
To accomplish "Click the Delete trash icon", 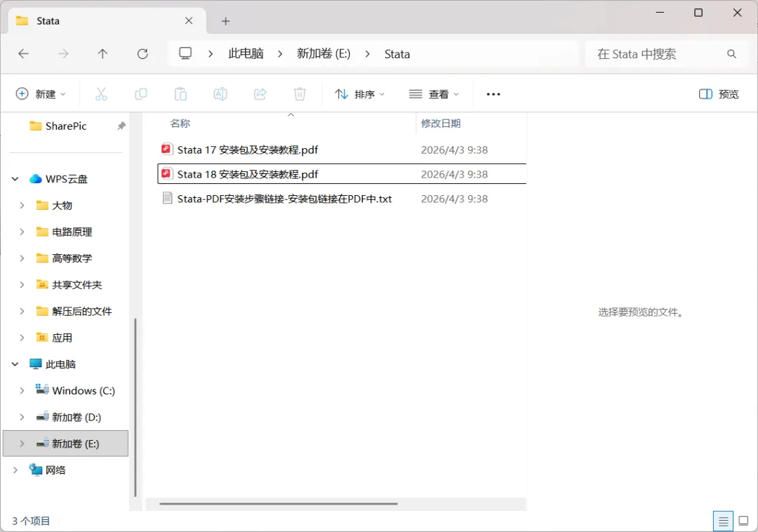I will [x=300, y=94].
